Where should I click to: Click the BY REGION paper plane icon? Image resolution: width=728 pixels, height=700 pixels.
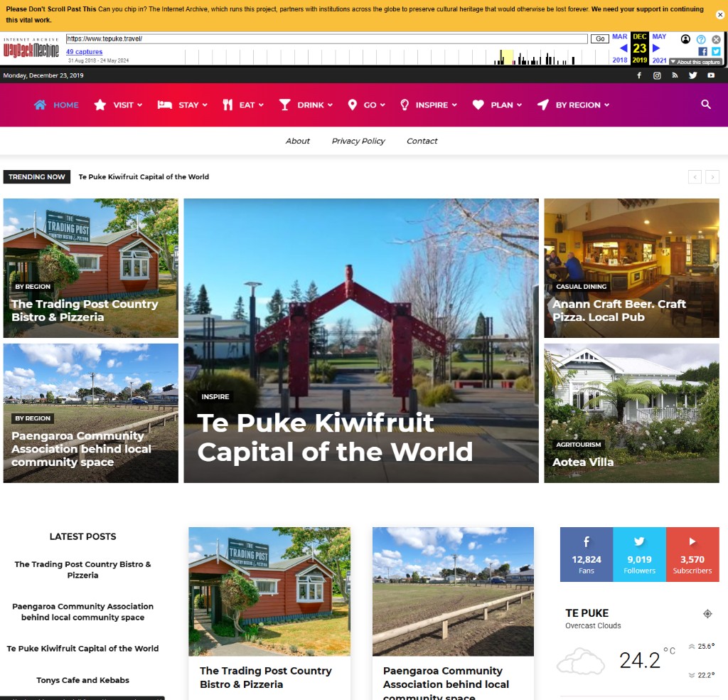542,105
